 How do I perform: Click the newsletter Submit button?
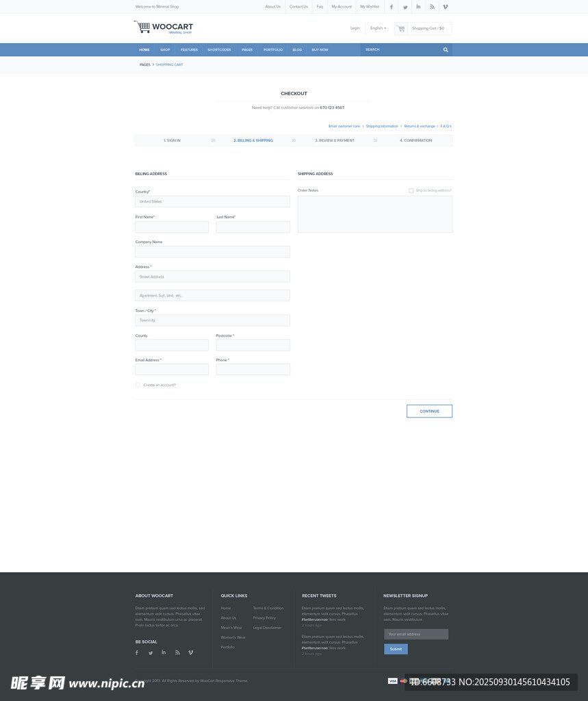tap(396, 649)
